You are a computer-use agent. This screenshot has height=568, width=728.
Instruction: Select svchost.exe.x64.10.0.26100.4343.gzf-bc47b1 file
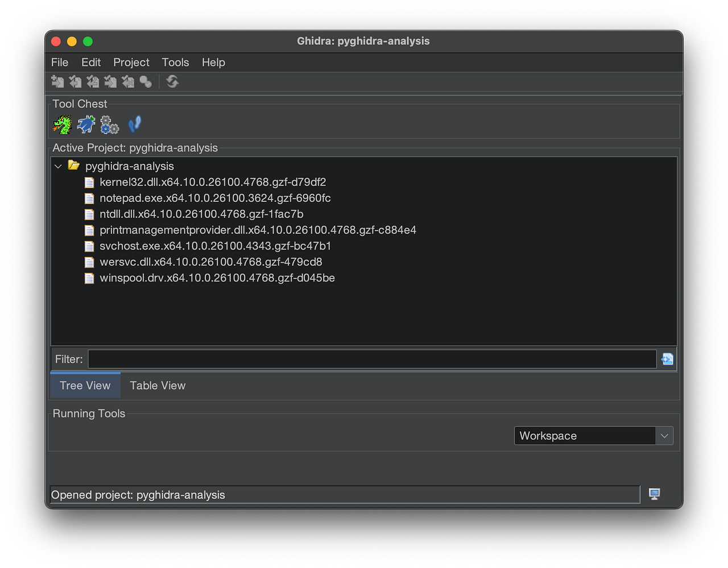pyautogui.click(x=215, y=246)
